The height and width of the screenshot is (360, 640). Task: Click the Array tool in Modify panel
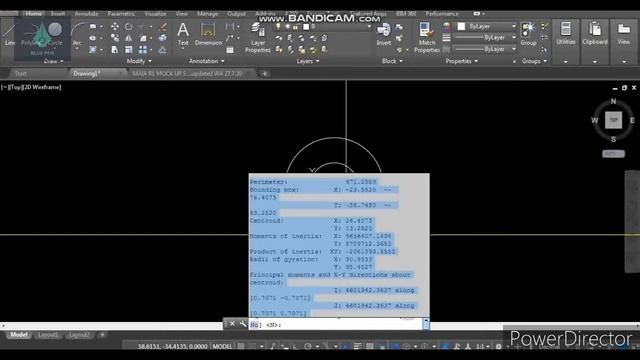[x=143, y=50]
